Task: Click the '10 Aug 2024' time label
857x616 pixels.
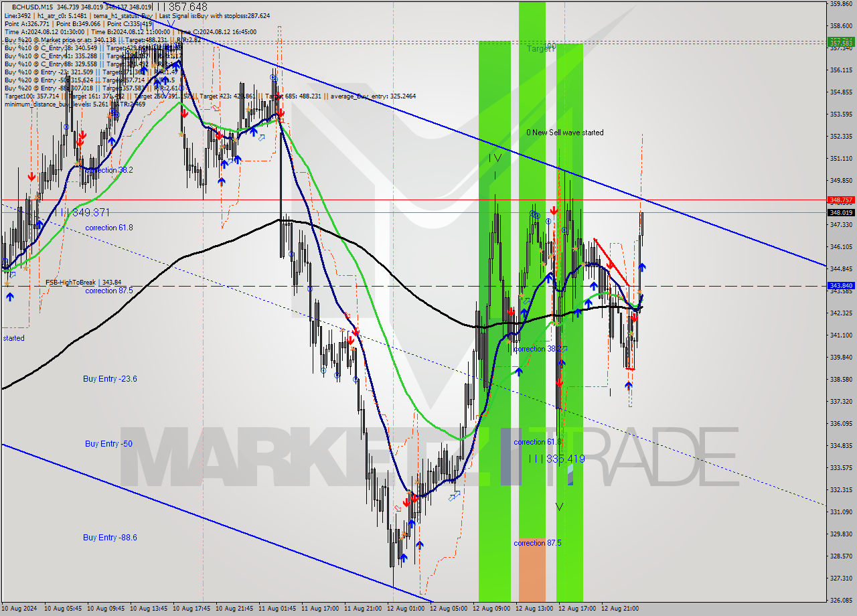Action: [20, 609]
